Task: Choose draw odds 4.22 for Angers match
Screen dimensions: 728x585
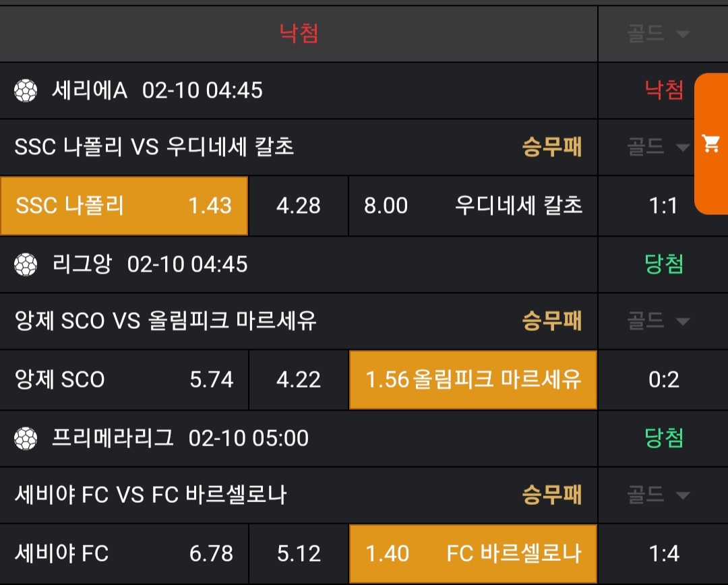Action: click(299, 380)
